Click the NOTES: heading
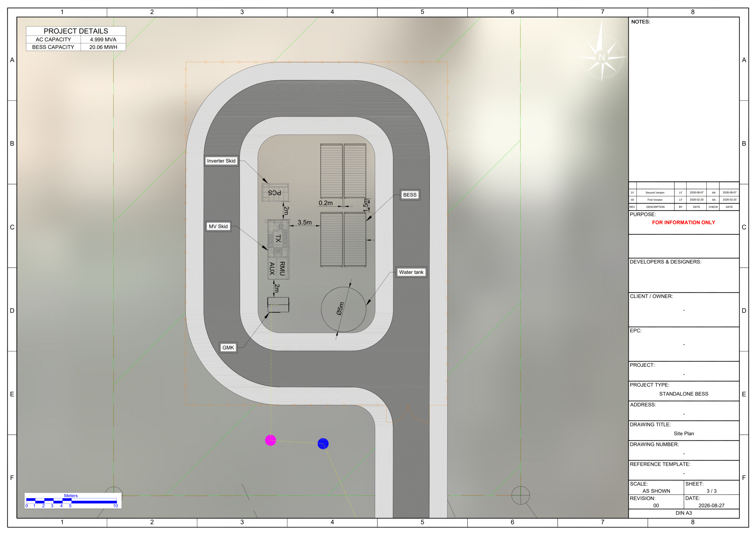Screen dimensions: 756x535 [x=641, y=22]
